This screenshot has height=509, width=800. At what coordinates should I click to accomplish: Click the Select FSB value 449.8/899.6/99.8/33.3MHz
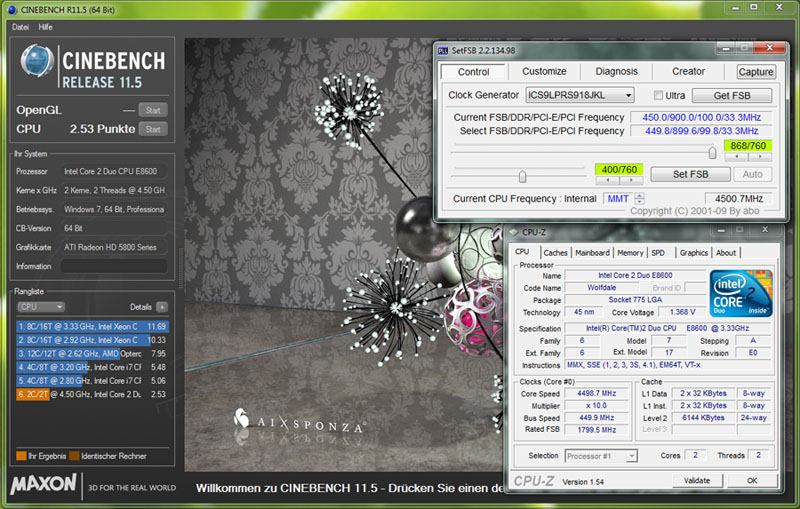pos(701,131)
